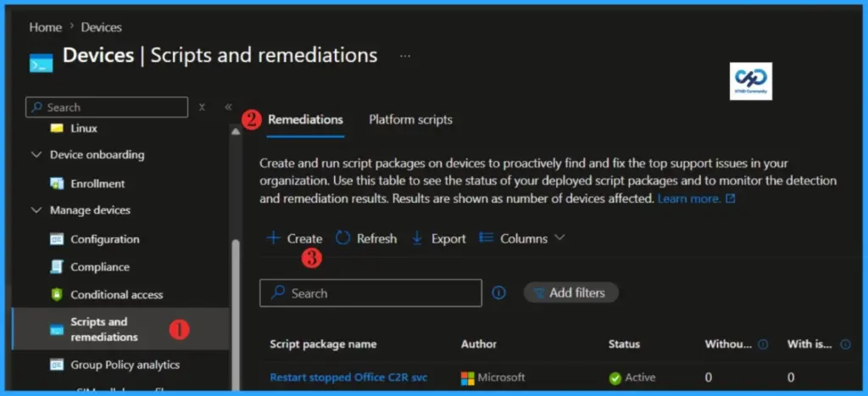Open the Enrollment menu item
868x396 pixels.
98,183
